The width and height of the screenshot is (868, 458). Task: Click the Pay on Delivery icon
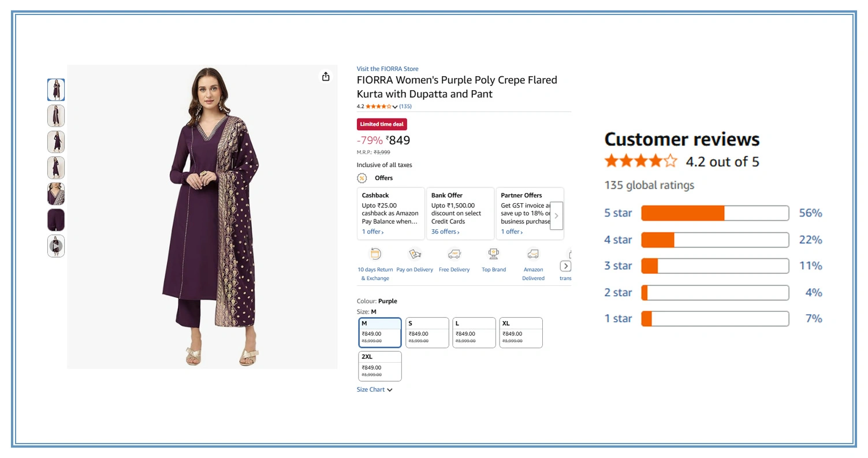point(415,254)
